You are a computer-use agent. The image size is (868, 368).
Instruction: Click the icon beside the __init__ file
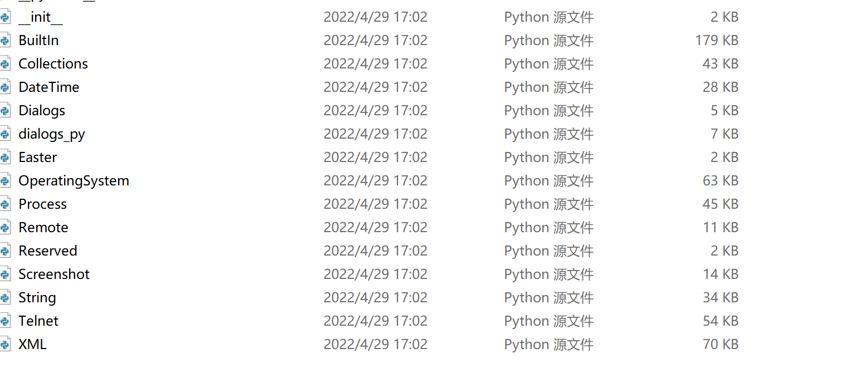(5, 17)
